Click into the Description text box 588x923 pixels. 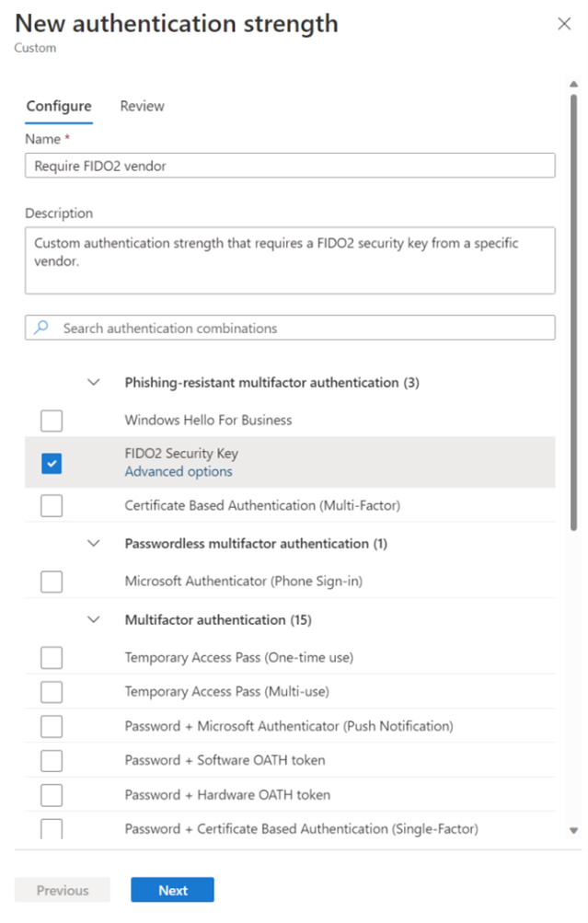click(290, 260)
